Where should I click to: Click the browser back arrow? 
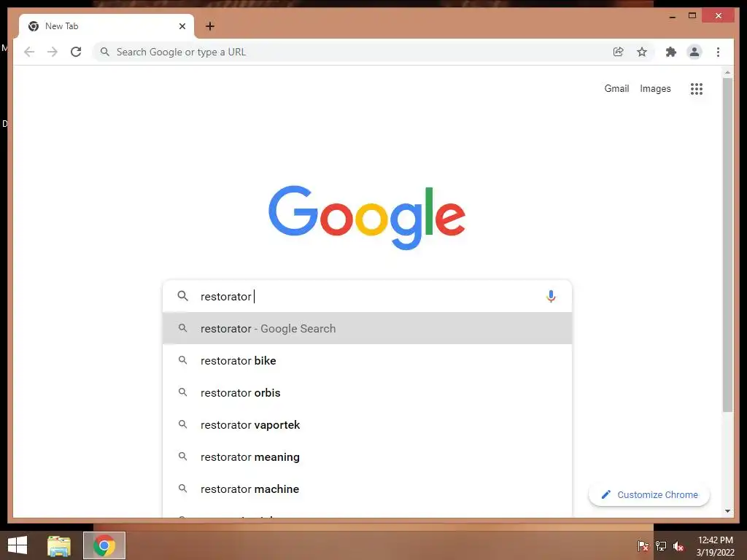click(x=29, y=52)
